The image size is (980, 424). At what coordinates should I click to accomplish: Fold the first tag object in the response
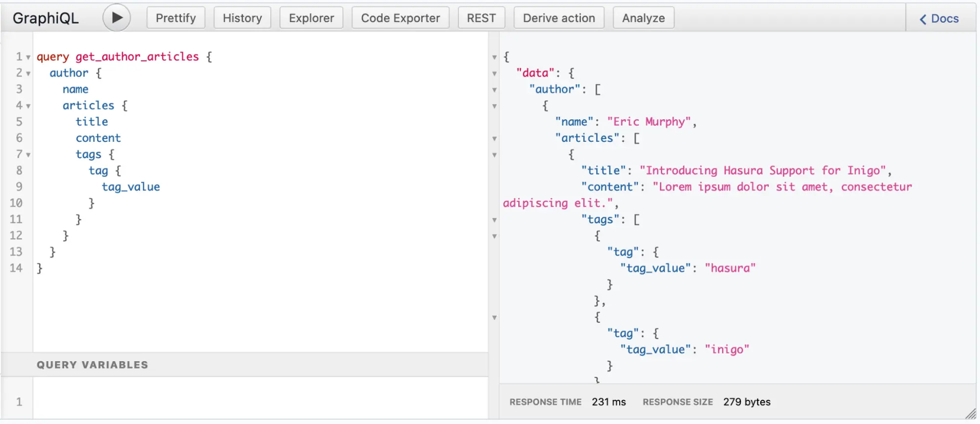click(495, 237)
